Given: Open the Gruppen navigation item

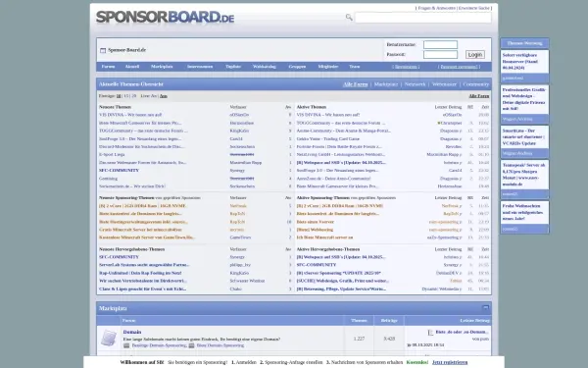Looking at the screenshot, I should click(x=297, y=67).
